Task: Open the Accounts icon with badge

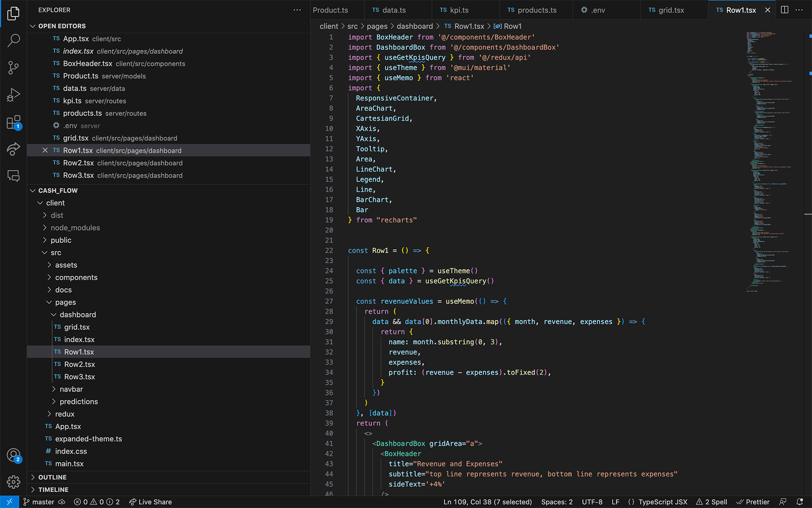Action: (x=14, y=455)
